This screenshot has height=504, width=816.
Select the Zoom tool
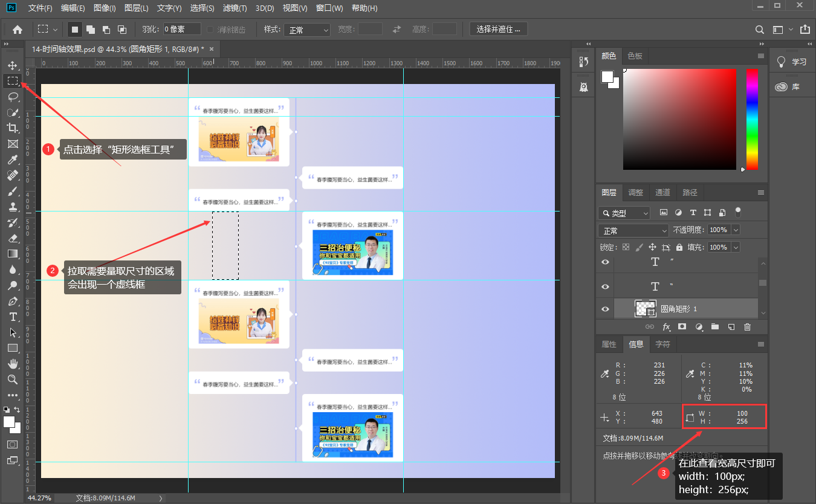click(x=12, y=380)
